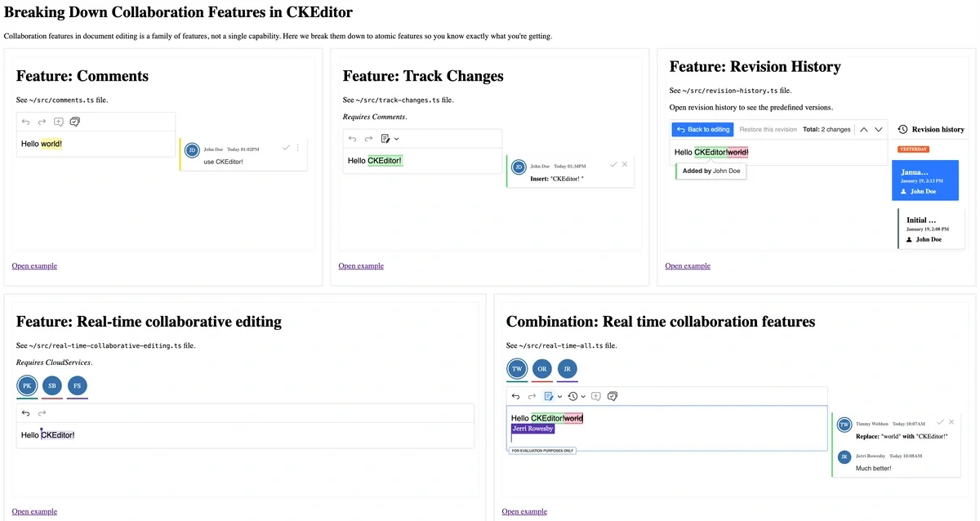Expand the track changes dropdown arrow in Track Changes editor
Screen dimensions: 980x521
coord(397,139)
